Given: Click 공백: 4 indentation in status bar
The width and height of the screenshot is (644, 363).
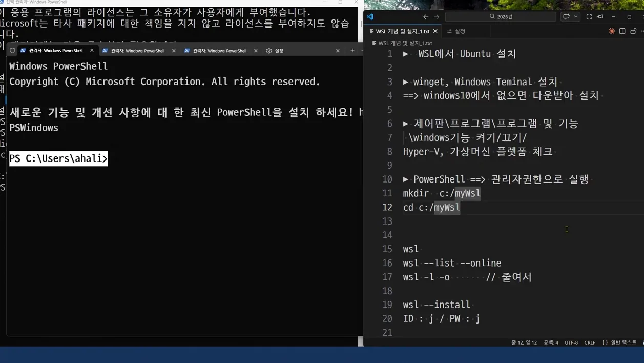Looking at the screenshot, I should [551, 342].
